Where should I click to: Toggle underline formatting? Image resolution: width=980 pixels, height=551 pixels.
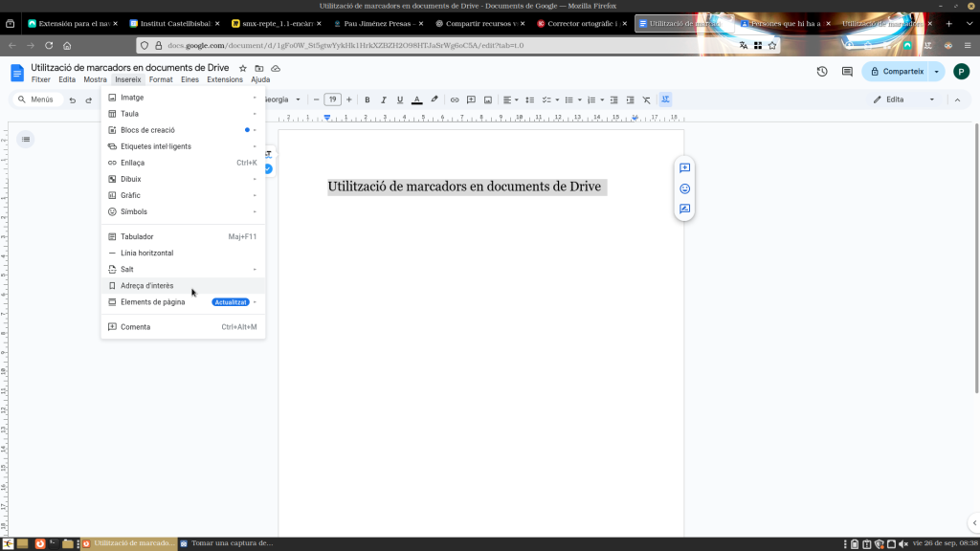[399, 99]
